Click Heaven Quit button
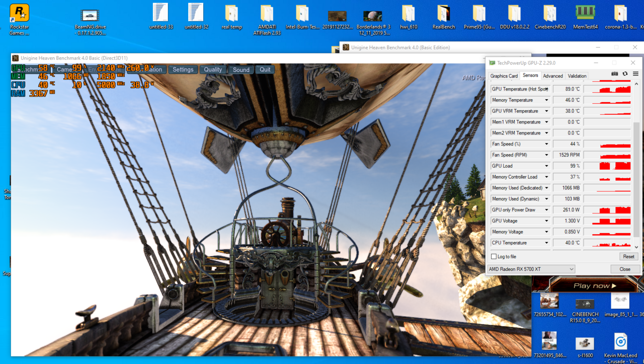This screenshot has height=364, width=644. (265, 69)
